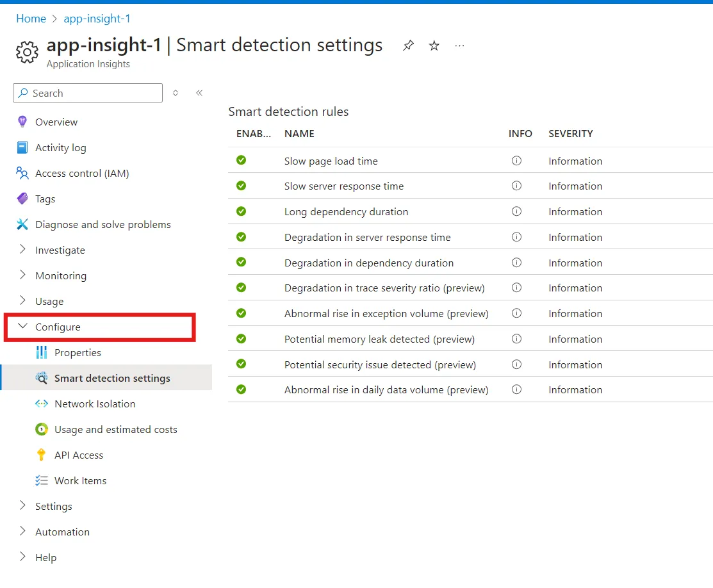Click enabled checkmark for Abnormal rise in exception volume
Screen dimensions: 713x588
[241, 313]
